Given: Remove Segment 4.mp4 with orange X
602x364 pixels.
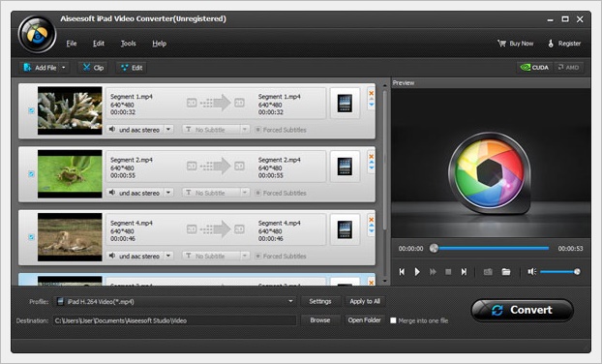Looking at the screenshot, I should (x=372, y=220).
